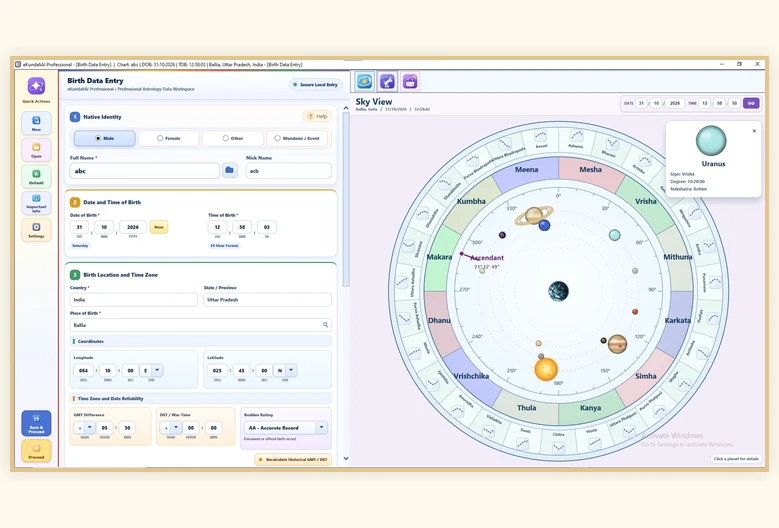Click Recalculate Historical GMT / DST button

293,459
